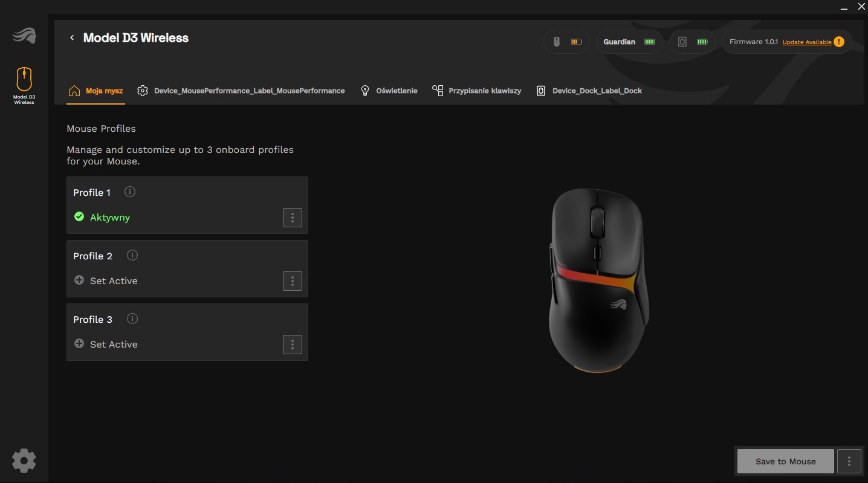Click the Mouse Profiles heading

point(101,128)
